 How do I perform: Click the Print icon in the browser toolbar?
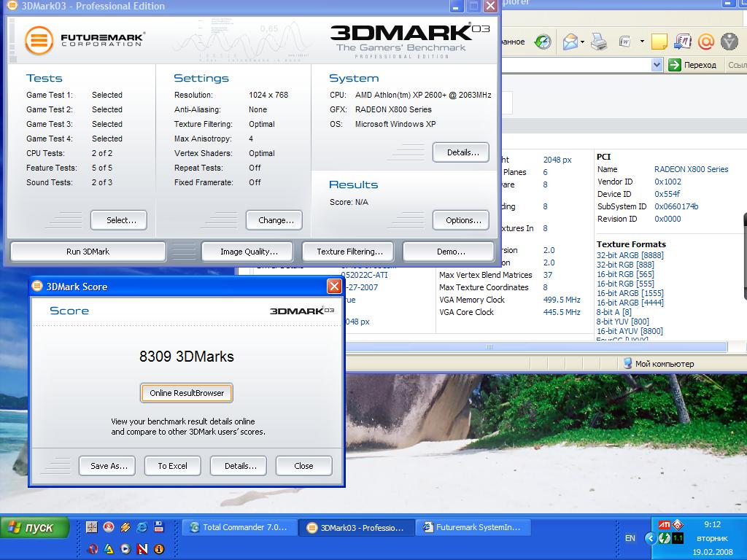pos(599,42)
